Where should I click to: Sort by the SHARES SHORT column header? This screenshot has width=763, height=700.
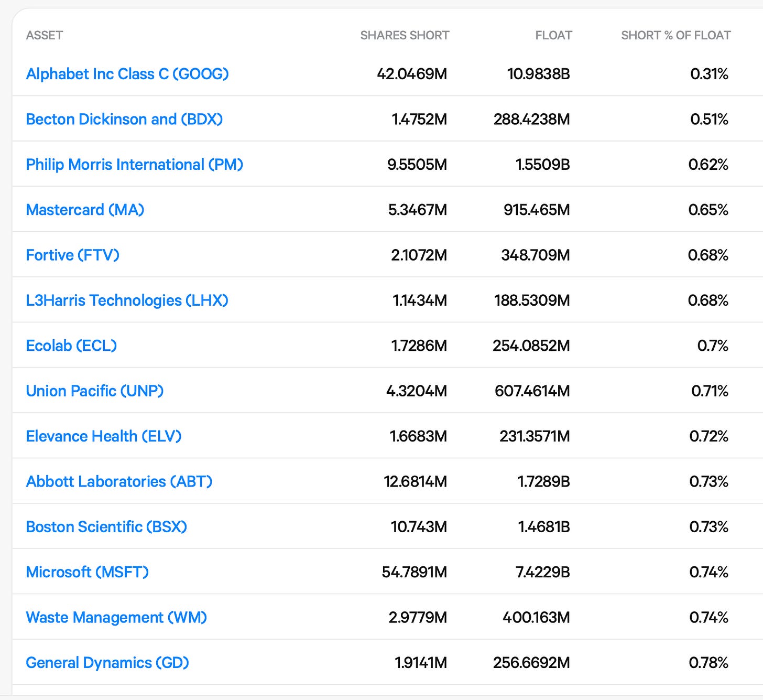tap(405, 35)
